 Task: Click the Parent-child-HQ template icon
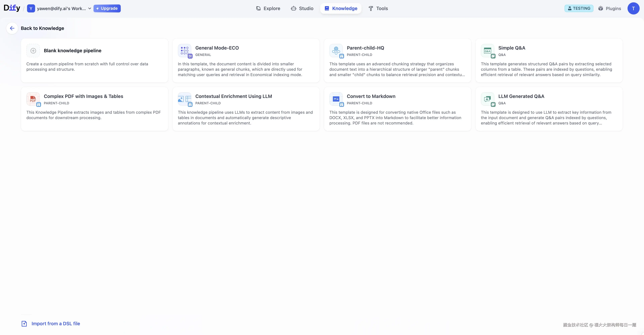tap(336, 51)
